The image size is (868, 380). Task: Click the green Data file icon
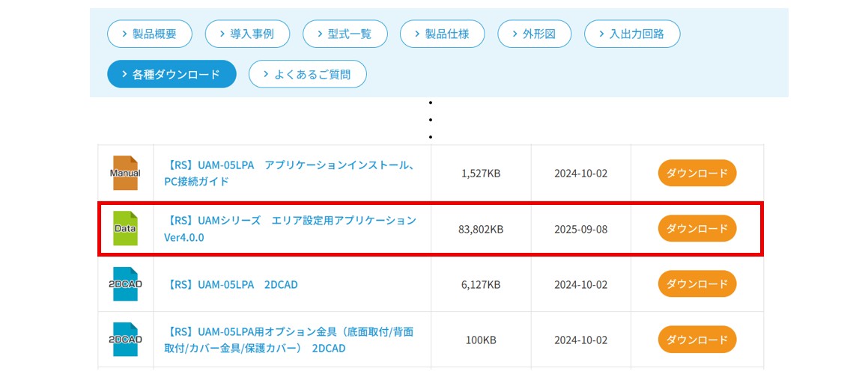click(125, 228)
